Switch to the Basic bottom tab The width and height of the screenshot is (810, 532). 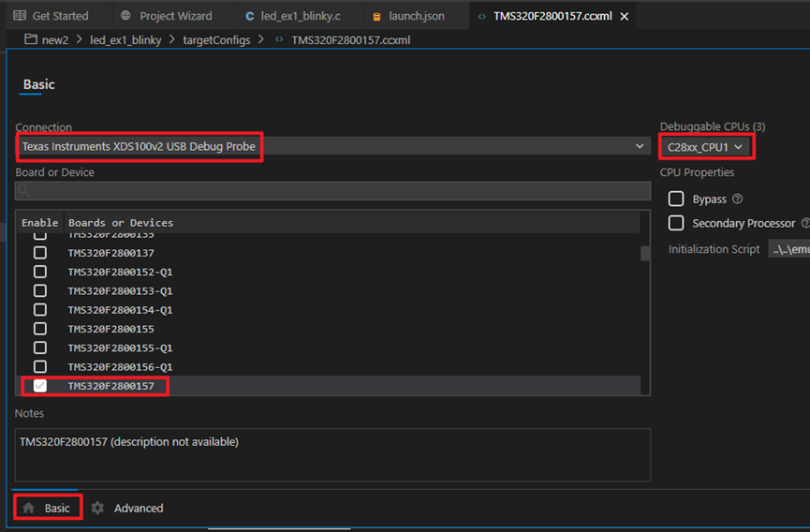click(x=47, y=509)
